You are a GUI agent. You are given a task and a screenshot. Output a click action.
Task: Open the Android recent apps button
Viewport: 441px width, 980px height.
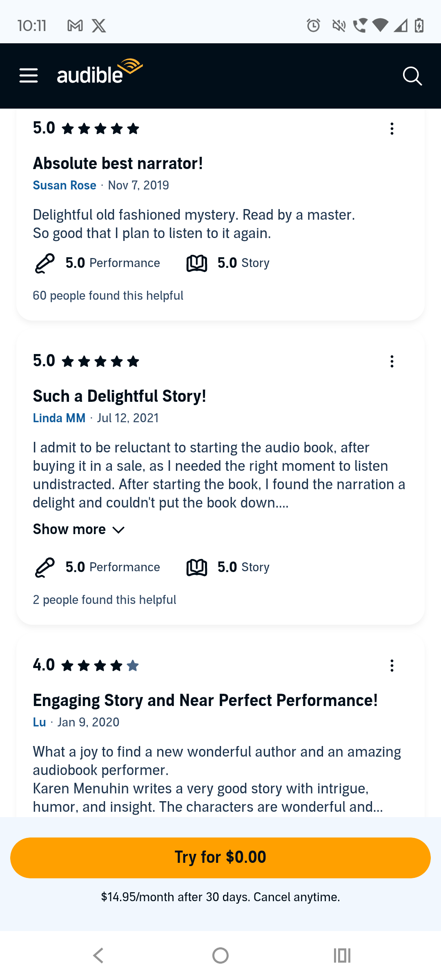(342, 955)
